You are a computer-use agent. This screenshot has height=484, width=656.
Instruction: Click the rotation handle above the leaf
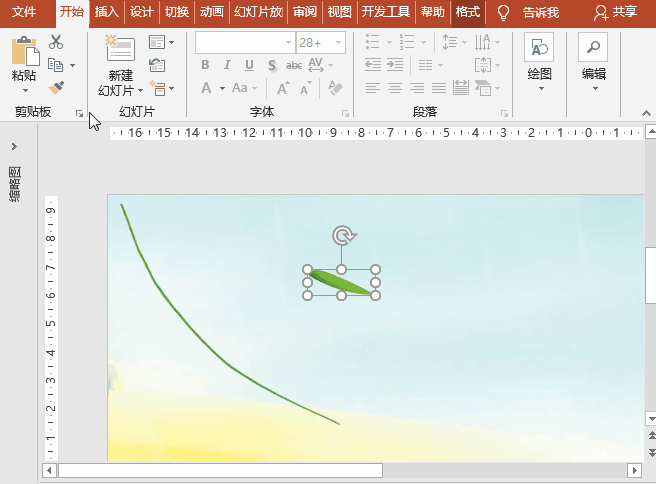(x=344, y=236)
